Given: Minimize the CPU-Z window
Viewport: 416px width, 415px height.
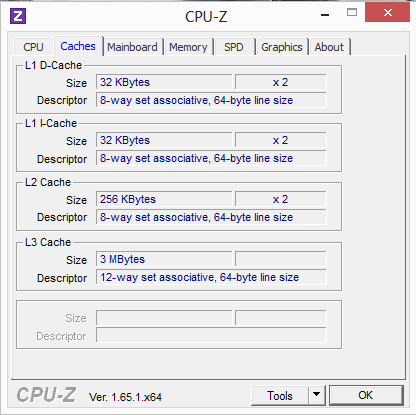Looking at the screenshot, I should 325,15.
